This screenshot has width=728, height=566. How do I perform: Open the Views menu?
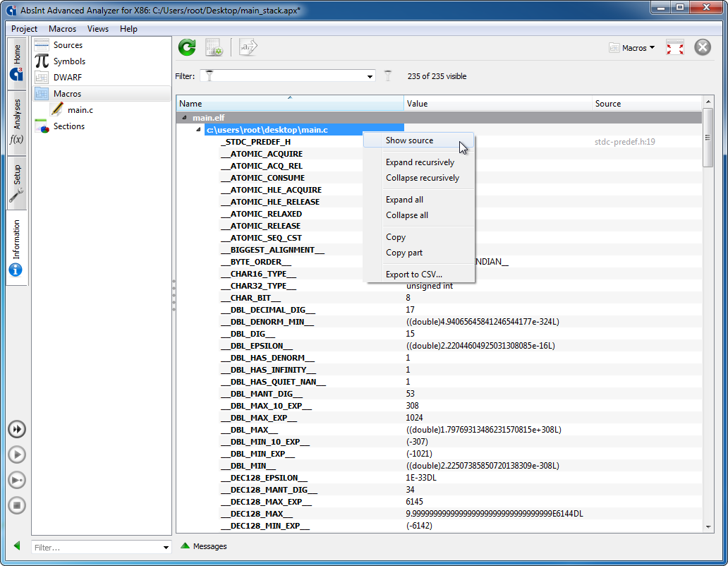click(98, 29)
